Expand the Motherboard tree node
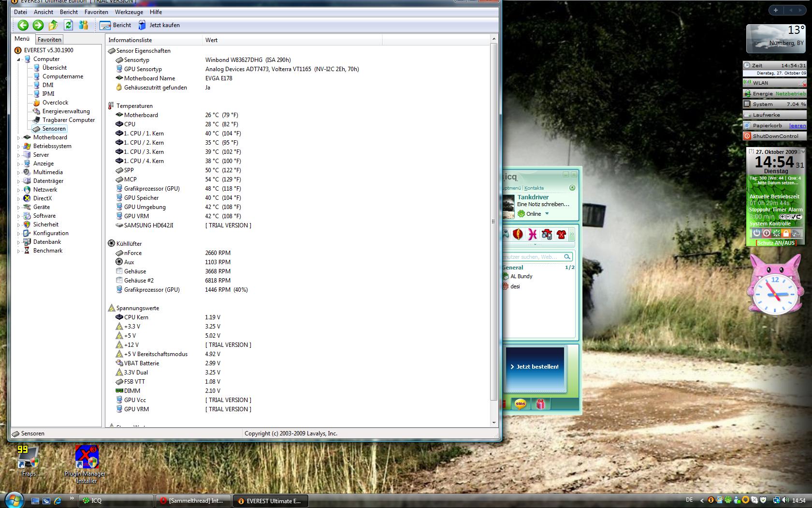The image size is (812, 508). click(x=19, y=138)
